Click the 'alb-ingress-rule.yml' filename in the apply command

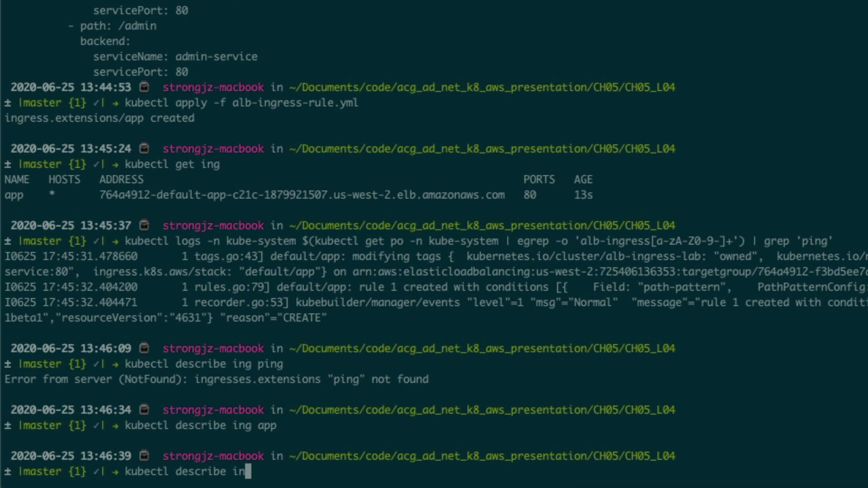click(295, 103)
